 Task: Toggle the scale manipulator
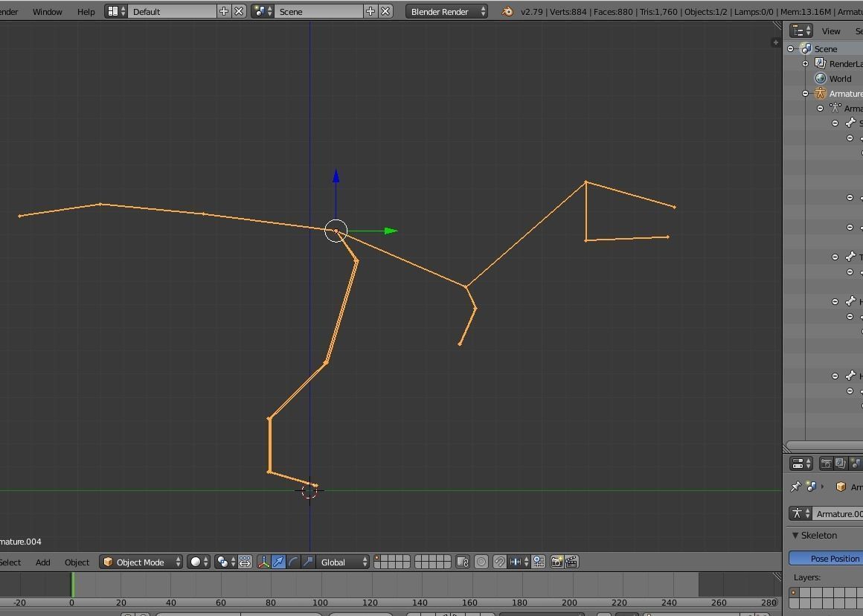(x=308, y=562)
